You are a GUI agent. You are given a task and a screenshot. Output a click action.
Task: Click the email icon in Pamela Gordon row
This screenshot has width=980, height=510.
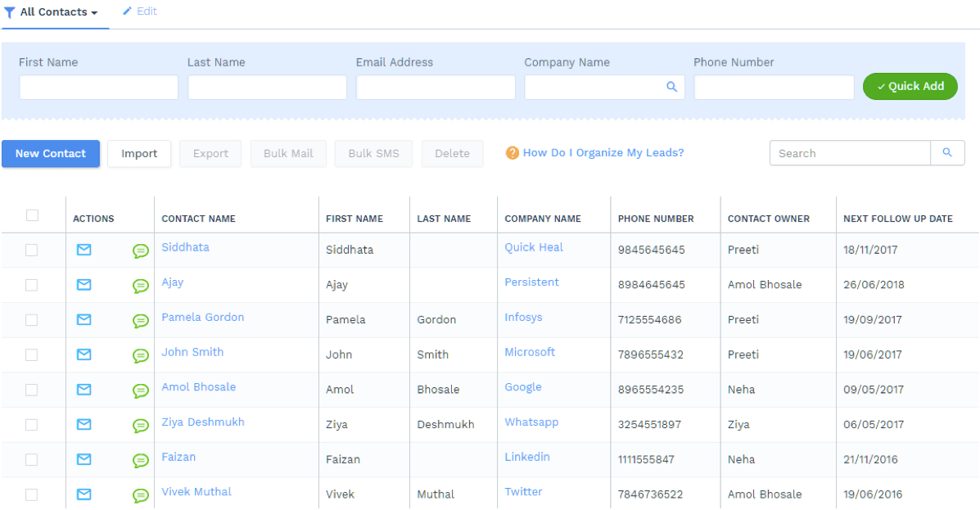pos(84,320)
